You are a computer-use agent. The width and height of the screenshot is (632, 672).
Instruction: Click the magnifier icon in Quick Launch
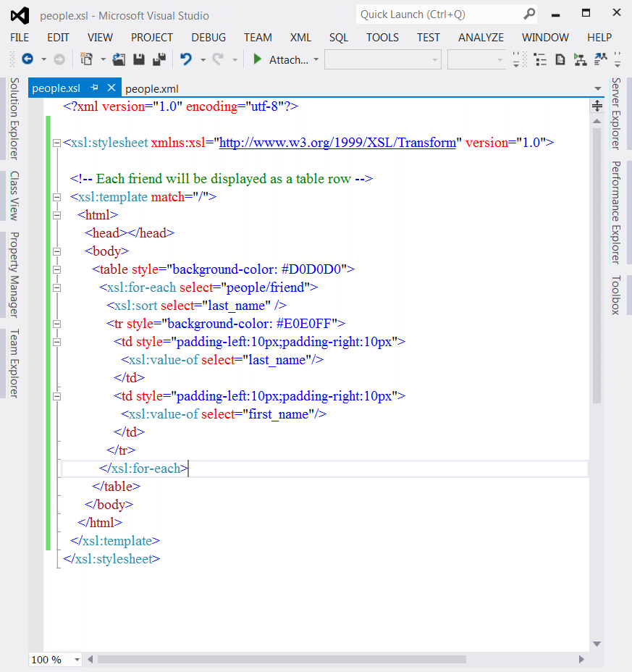[530, 14]
